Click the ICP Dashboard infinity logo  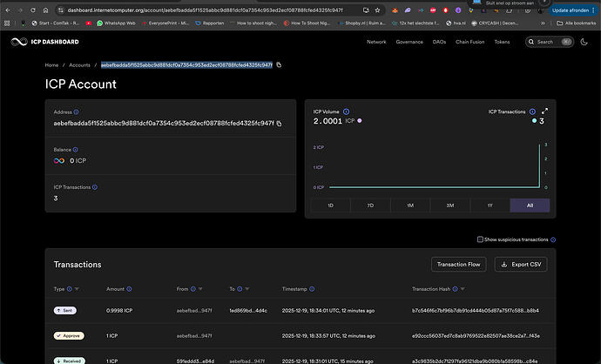click(x=19, y=42)
